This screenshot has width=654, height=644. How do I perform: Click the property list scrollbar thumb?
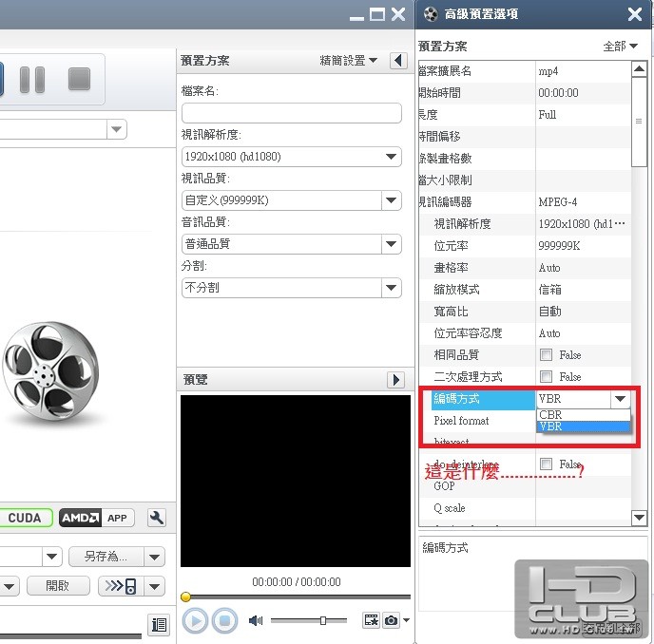point(639,122)
